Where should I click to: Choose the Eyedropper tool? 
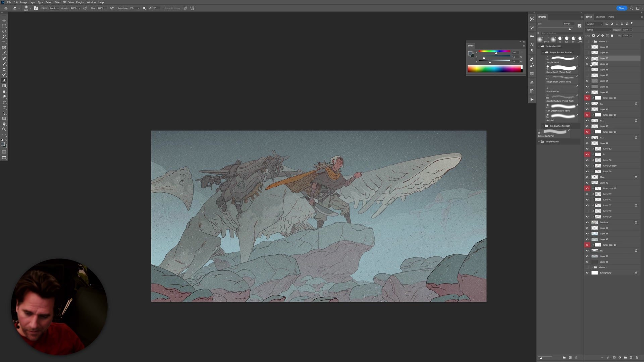[x=4, y=53]
